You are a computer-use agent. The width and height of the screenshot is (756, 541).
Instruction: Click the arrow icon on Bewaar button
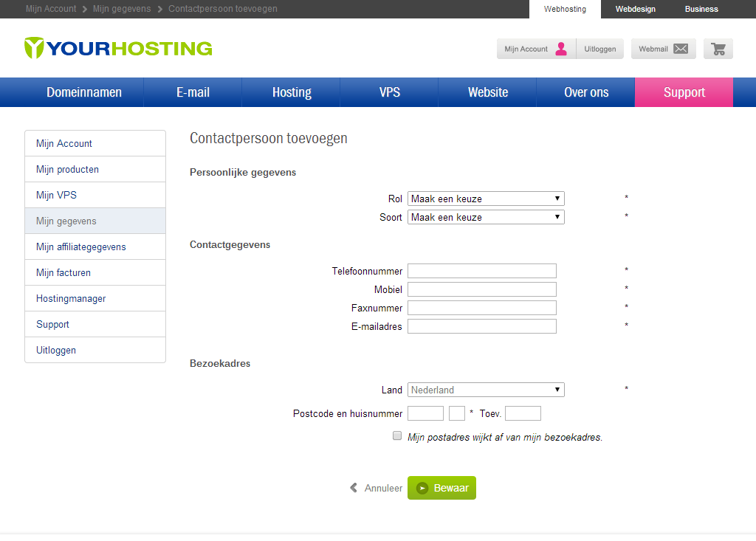pos(422,488)
